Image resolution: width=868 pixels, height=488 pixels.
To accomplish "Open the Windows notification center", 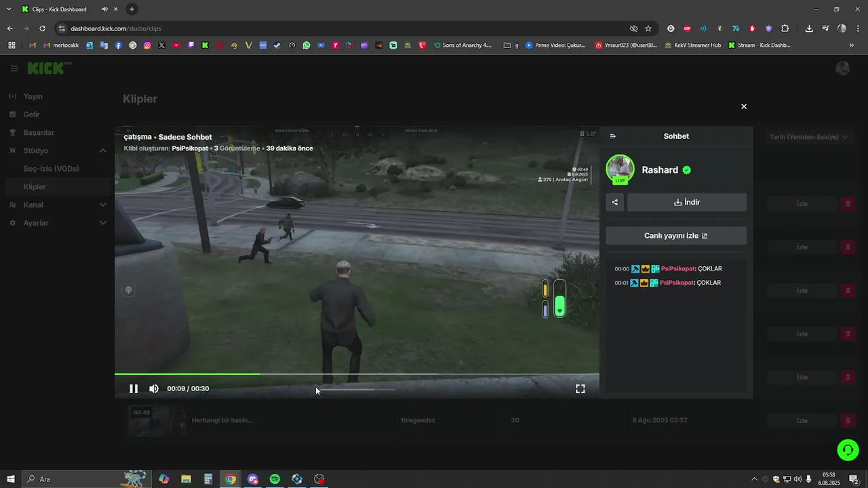I will click(854, 479).
